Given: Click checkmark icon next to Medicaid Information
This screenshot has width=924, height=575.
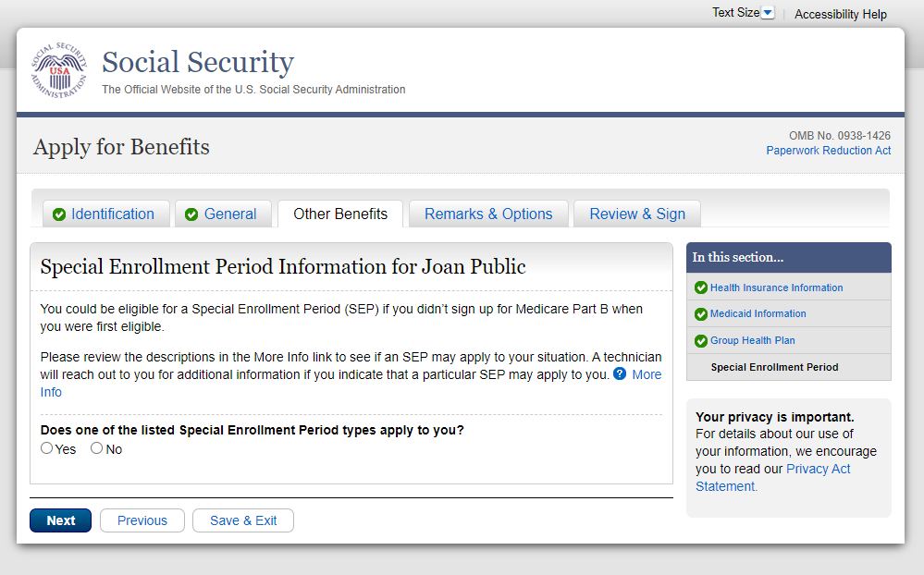Looking at the screenshot, I should click(x=701, y=314).
